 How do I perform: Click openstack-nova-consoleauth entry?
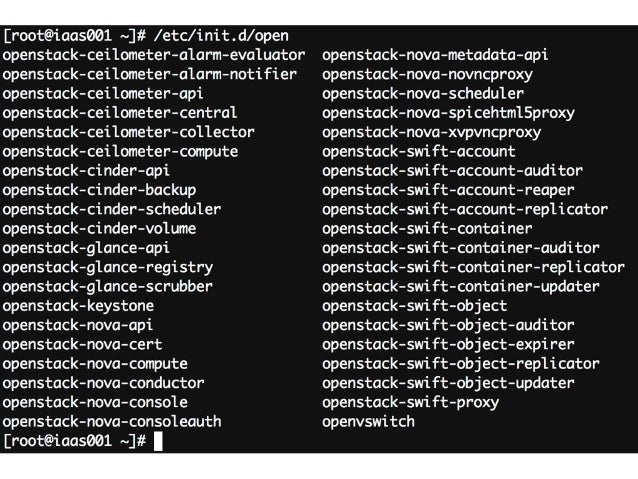coord(112,422)
